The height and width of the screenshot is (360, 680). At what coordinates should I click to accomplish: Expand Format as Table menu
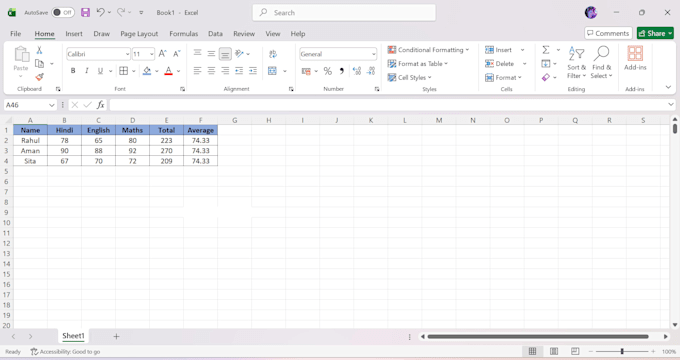point(418,64)
